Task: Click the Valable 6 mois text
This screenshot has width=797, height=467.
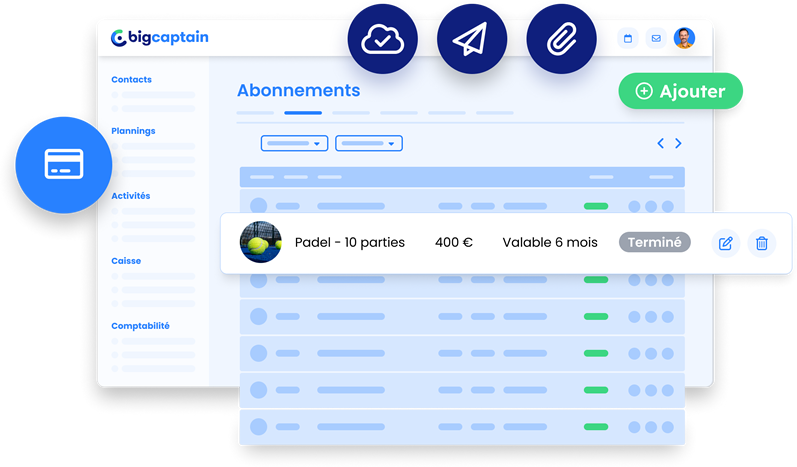Action: (x=550, y=242)
